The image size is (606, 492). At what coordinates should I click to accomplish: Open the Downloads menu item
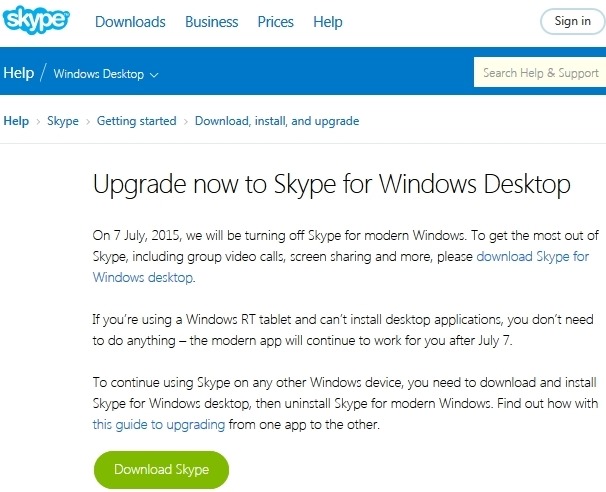(130, 21)
